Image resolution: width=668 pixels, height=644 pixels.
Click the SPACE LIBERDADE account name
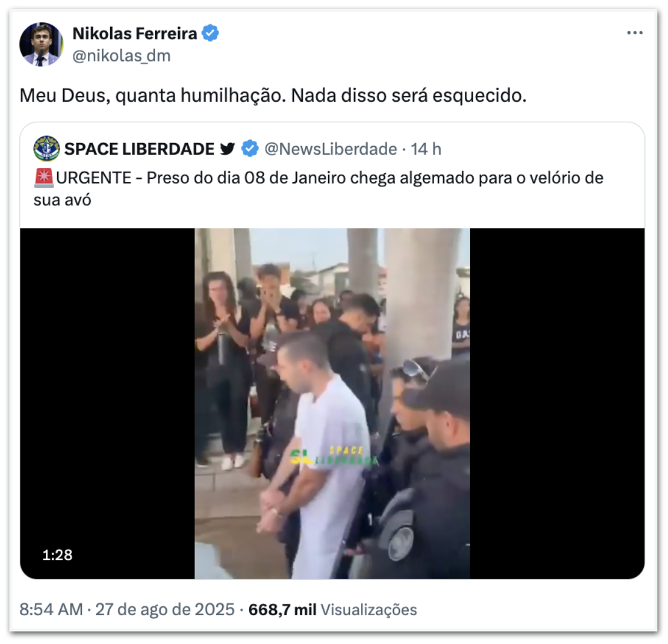tap(139, 149)
